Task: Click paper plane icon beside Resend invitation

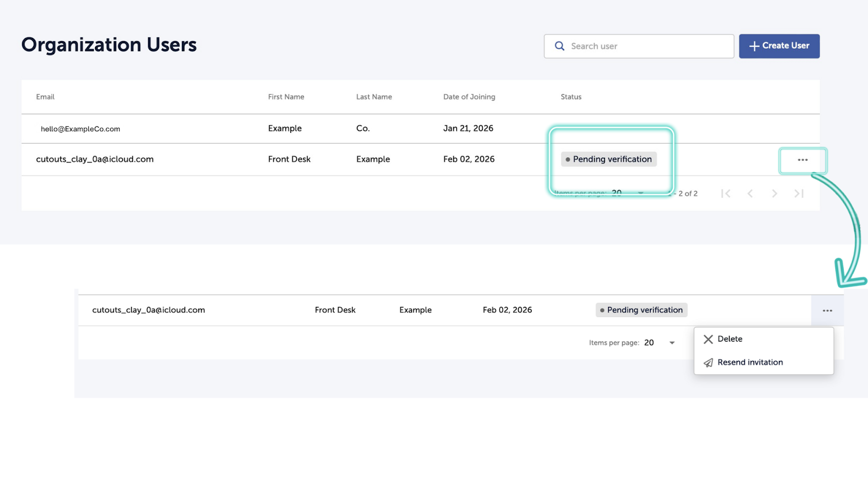Action: click(709, 363)
